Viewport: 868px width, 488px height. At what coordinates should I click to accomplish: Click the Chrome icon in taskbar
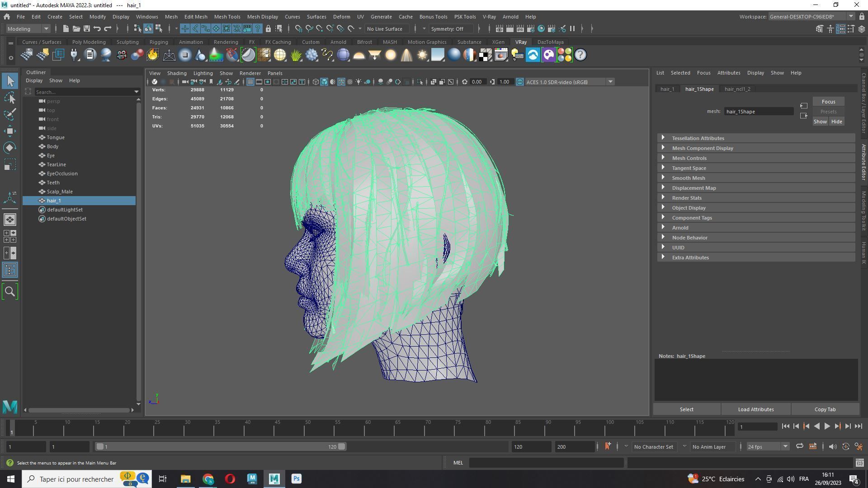208,479
